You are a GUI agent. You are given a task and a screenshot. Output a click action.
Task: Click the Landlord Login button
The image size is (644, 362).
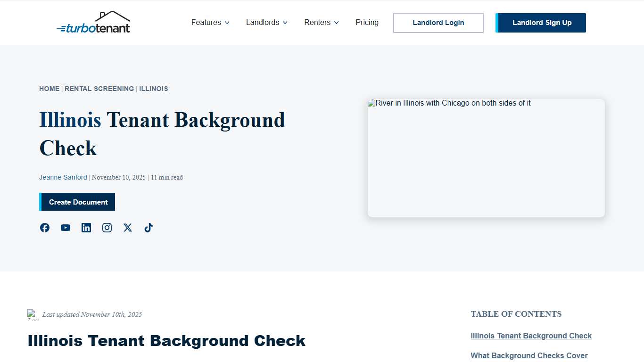pyautogui.click(x=438, y=23)
